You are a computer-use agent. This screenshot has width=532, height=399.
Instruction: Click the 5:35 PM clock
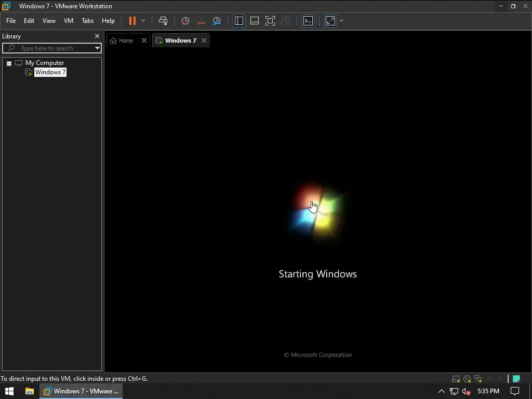(488, 391)
